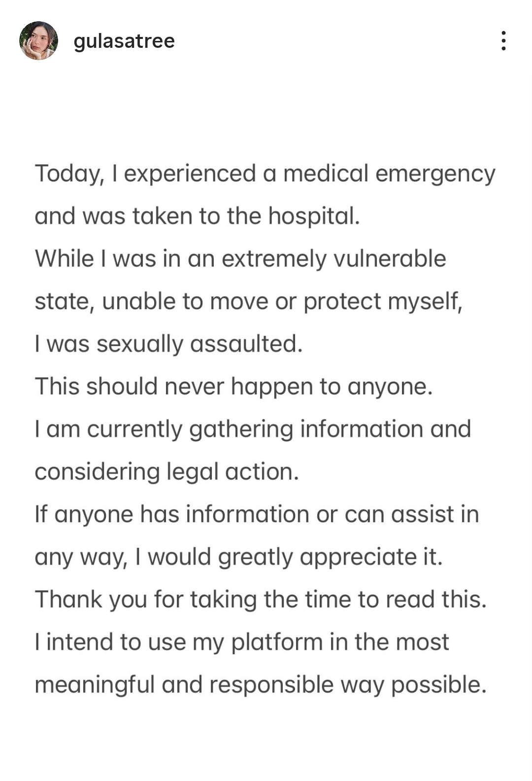Screen dimensions: 532x781
Task: Select the line "considering legal action."
Action: 166,472
